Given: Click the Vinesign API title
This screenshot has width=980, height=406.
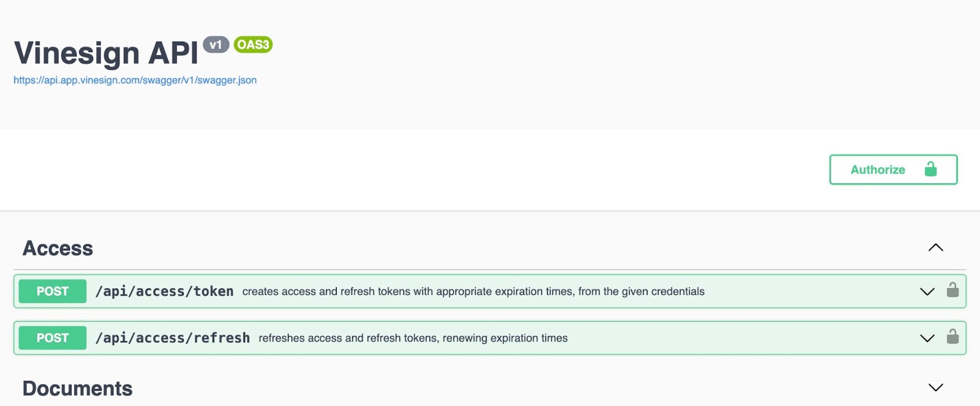Looking at the screenshot, I should tap(106, 53).
